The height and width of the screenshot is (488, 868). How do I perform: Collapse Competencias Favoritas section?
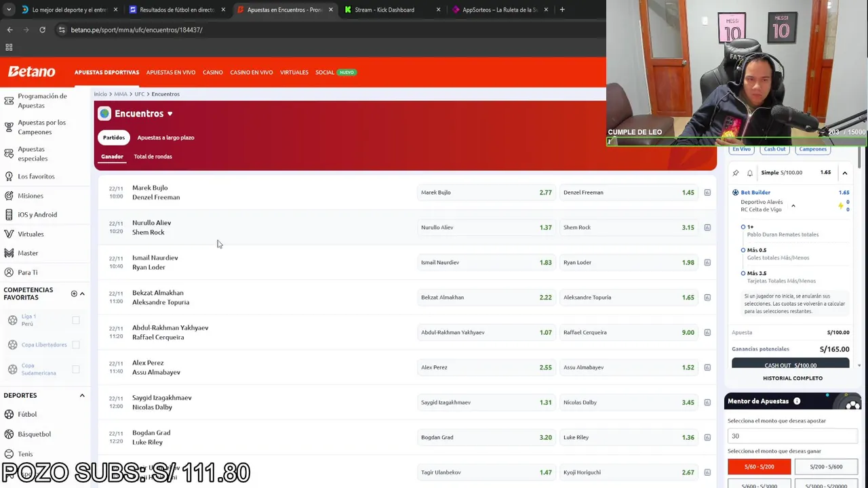[x=82, y=293]
